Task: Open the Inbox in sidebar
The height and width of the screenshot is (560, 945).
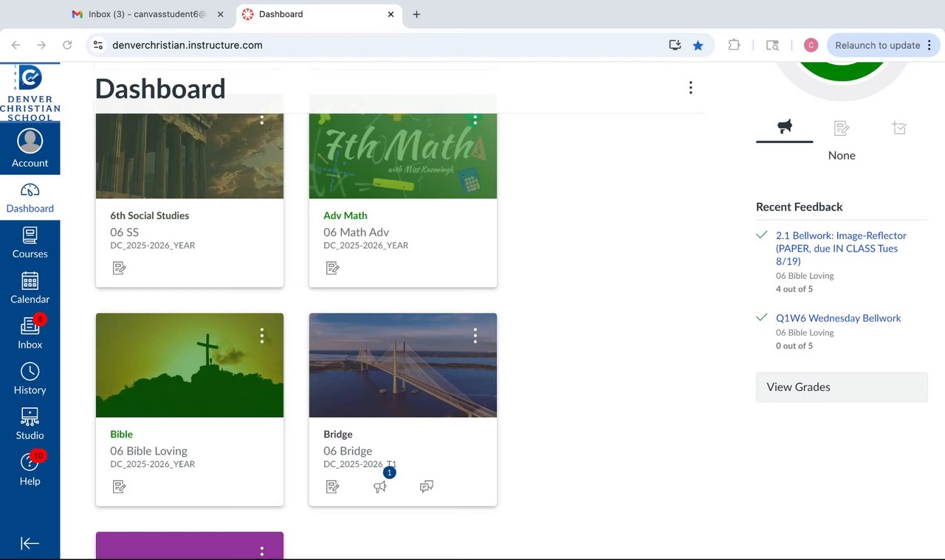Action: [x=30, y=333]
